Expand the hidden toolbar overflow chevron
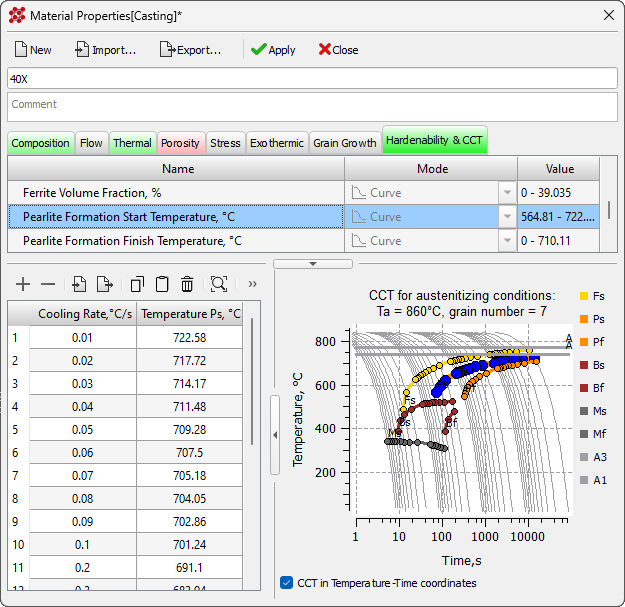This screenshot has width=625, height=607. coord(252,285)
